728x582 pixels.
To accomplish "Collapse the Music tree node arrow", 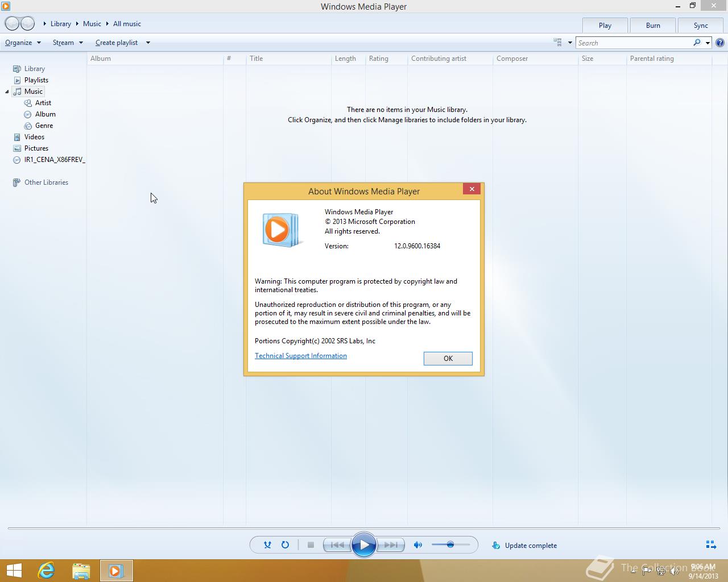I will coord(7,92).
